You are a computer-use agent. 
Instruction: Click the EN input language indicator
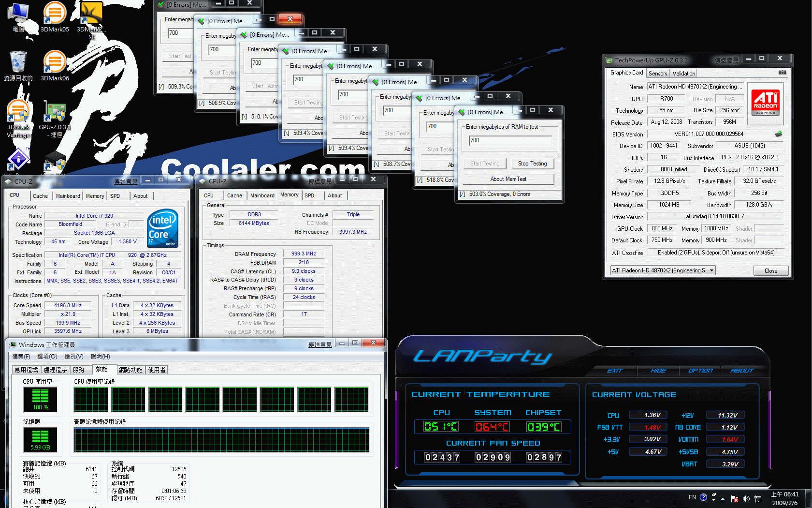pos(692,497)
